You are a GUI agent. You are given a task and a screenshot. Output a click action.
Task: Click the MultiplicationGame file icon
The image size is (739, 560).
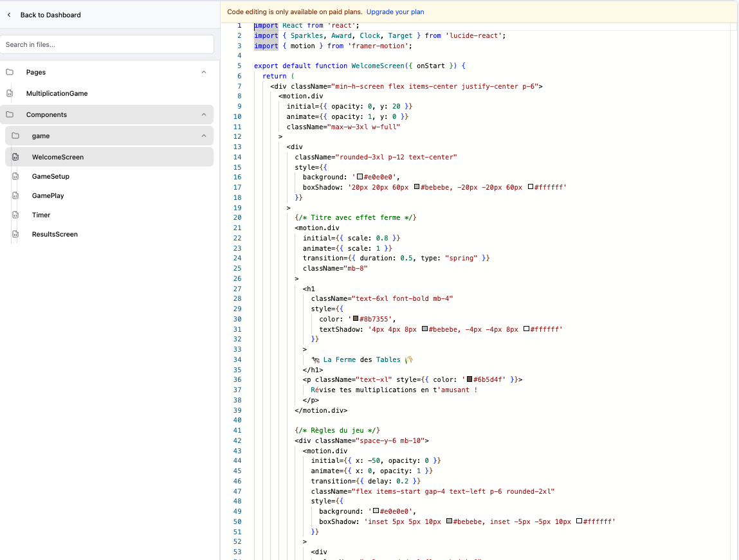(x=10, y=94)
